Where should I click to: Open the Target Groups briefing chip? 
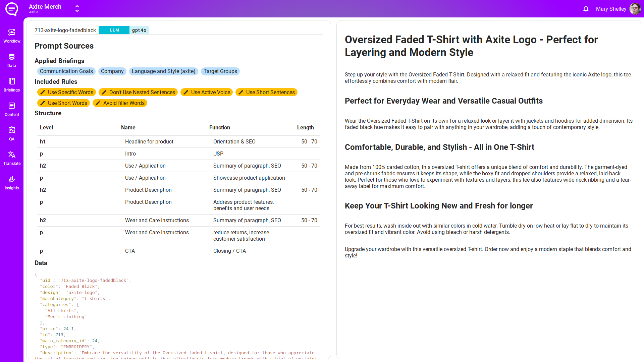click(220, 71)
